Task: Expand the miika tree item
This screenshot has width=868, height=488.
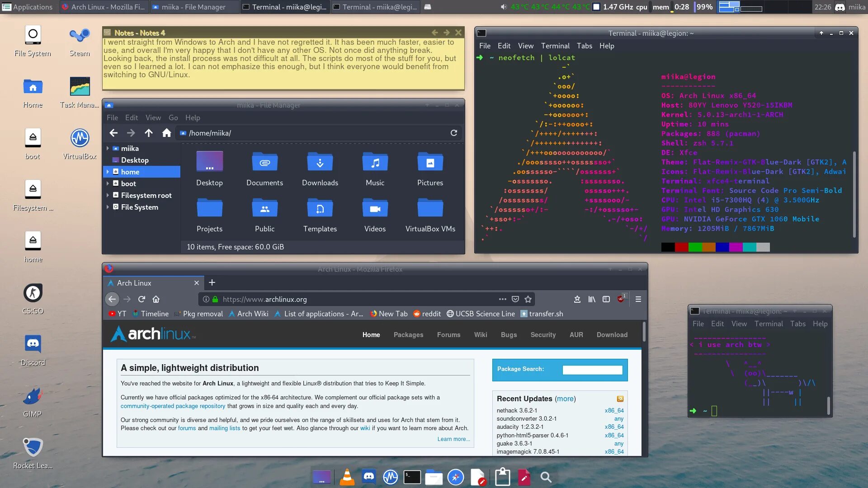Action: pyautogui.click(x=108, y=148)
